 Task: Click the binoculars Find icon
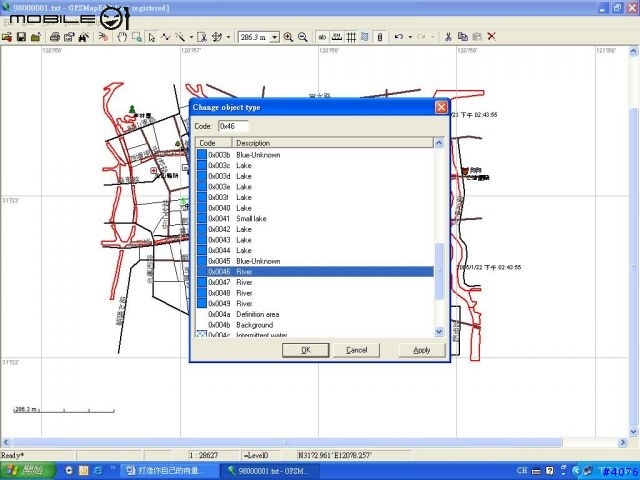pos(84,37)
